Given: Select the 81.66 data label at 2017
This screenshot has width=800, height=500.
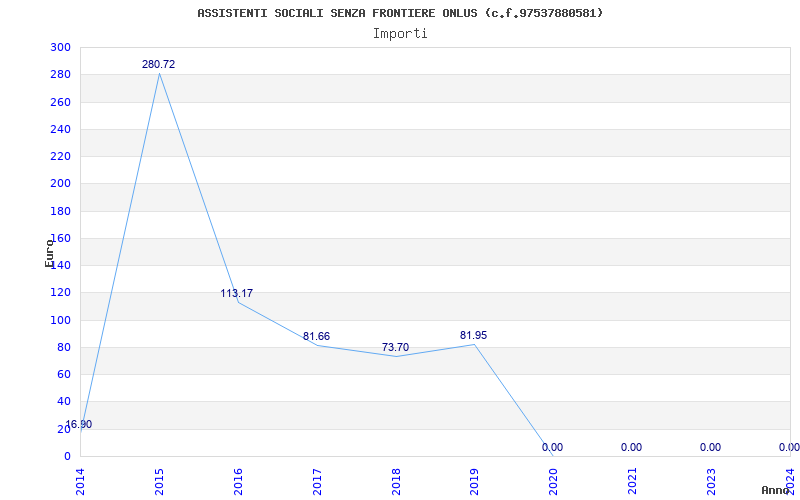Looking at the screenshot, I should [316, 336].
